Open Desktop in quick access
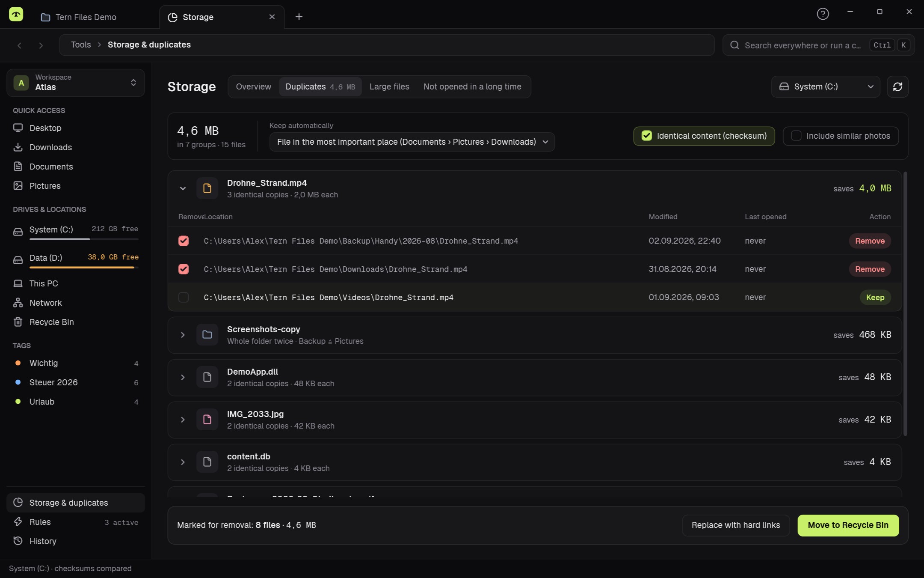This screenshot has height=578, width=924. pyautogui.click(x=76, y=128)
